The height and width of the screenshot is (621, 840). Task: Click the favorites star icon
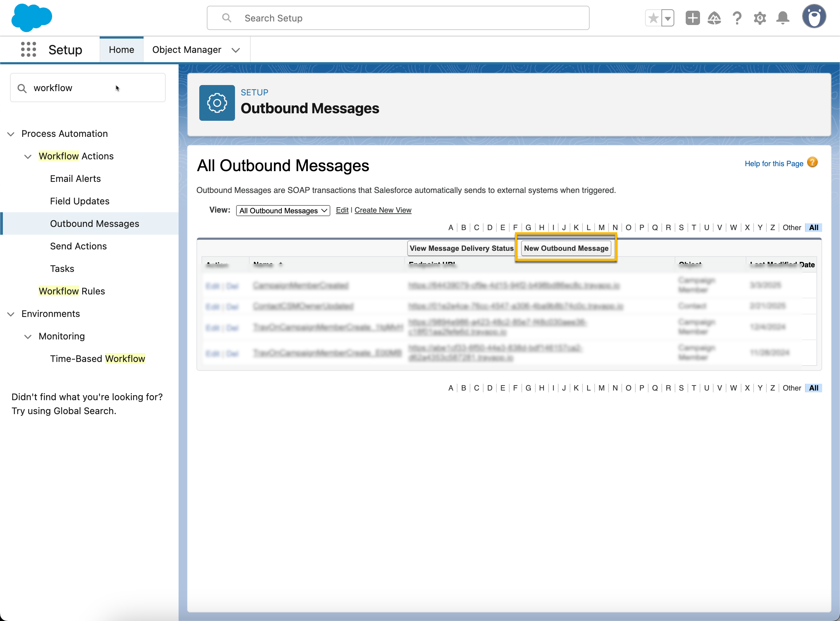653,18
